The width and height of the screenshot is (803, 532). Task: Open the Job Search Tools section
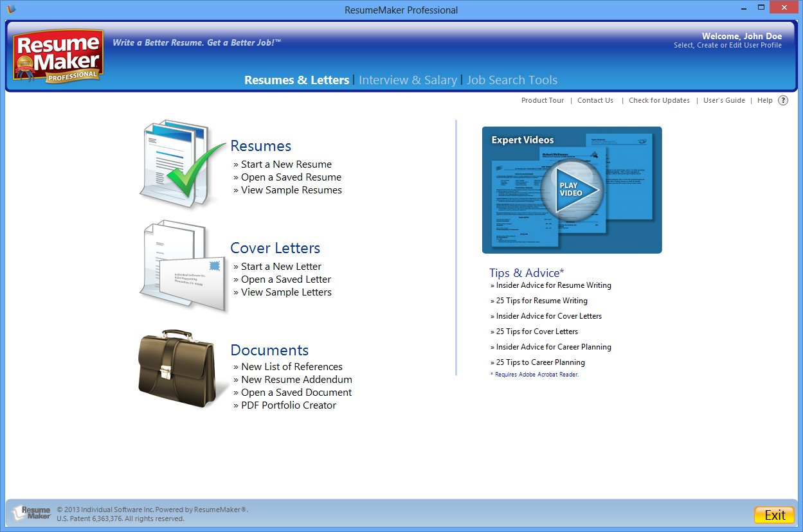click(x=512, y=80)
